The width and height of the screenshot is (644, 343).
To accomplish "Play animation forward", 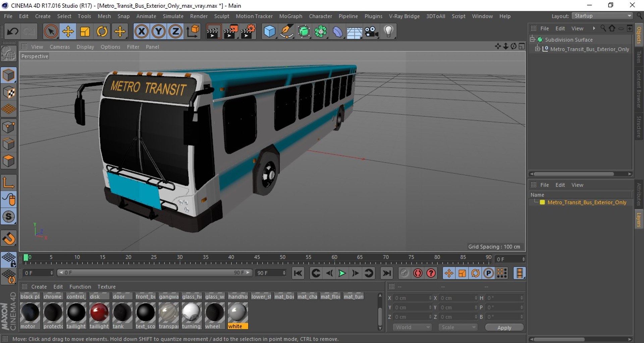I will click(x=342, y=273).
